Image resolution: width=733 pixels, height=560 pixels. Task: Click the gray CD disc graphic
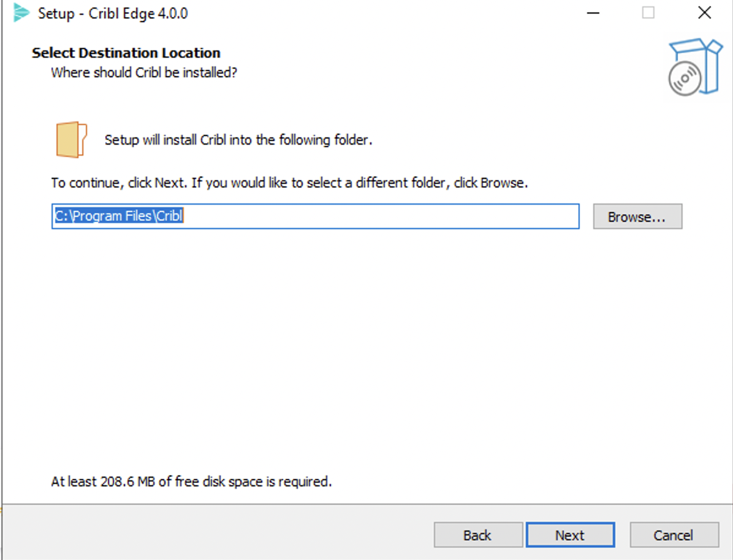coord(684,80)
